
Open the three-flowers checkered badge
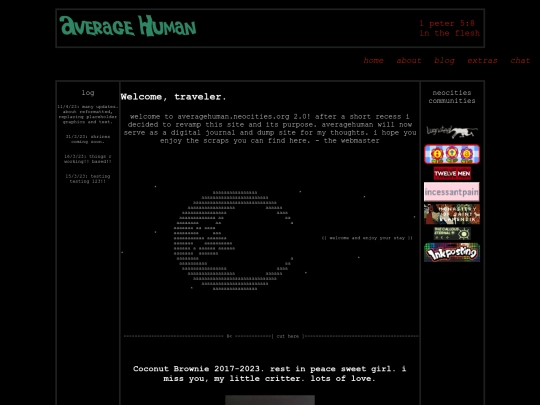(x=452, y=154)
